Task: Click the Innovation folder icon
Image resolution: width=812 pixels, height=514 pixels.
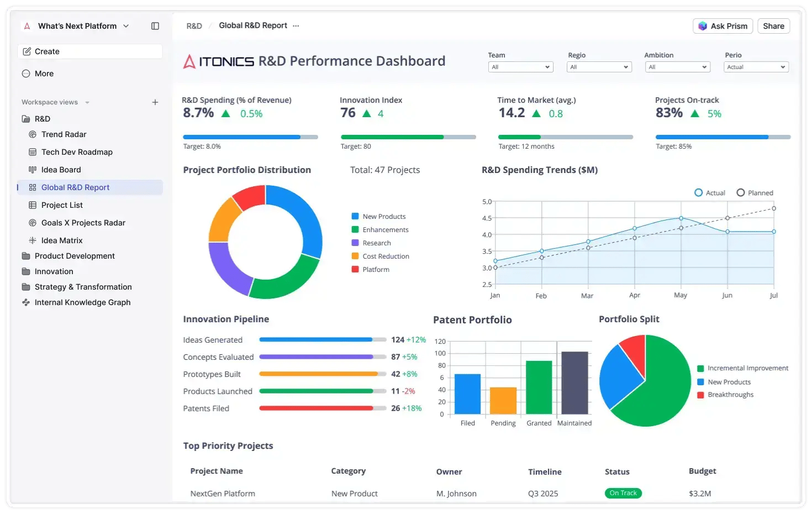Action: 26,271
